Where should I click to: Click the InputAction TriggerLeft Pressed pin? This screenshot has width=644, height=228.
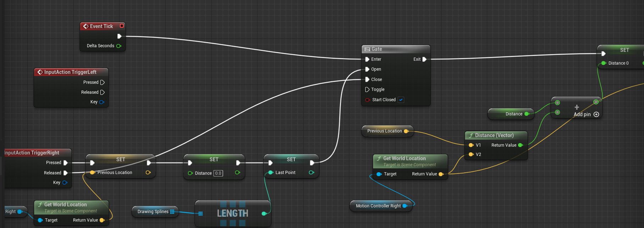point(102,82)
